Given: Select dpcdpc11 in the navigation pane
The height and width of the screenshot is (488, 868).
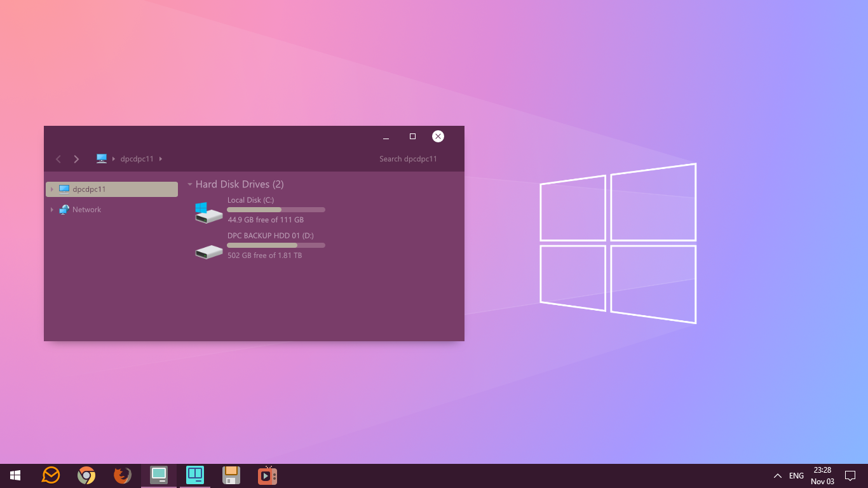Looking at the screenshot, I should (x=112, y=189).
